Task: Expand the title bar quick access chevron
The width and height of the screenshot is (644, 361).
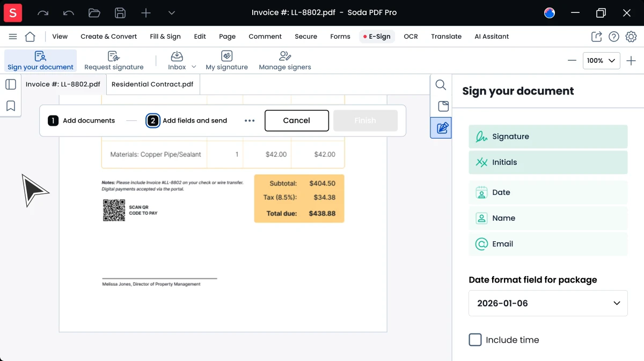Action: click(172, 13)
